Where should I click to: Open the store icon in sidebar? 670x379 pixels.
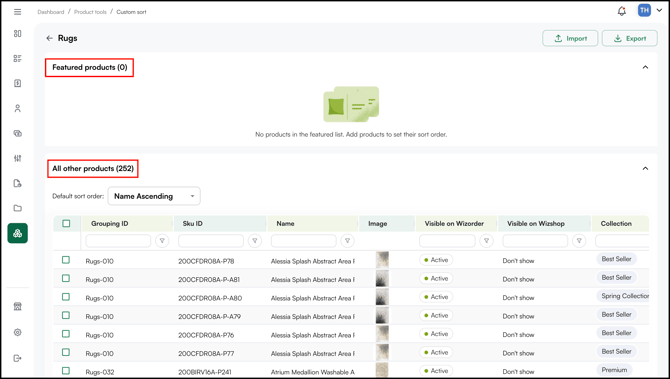tap(18, 306)
